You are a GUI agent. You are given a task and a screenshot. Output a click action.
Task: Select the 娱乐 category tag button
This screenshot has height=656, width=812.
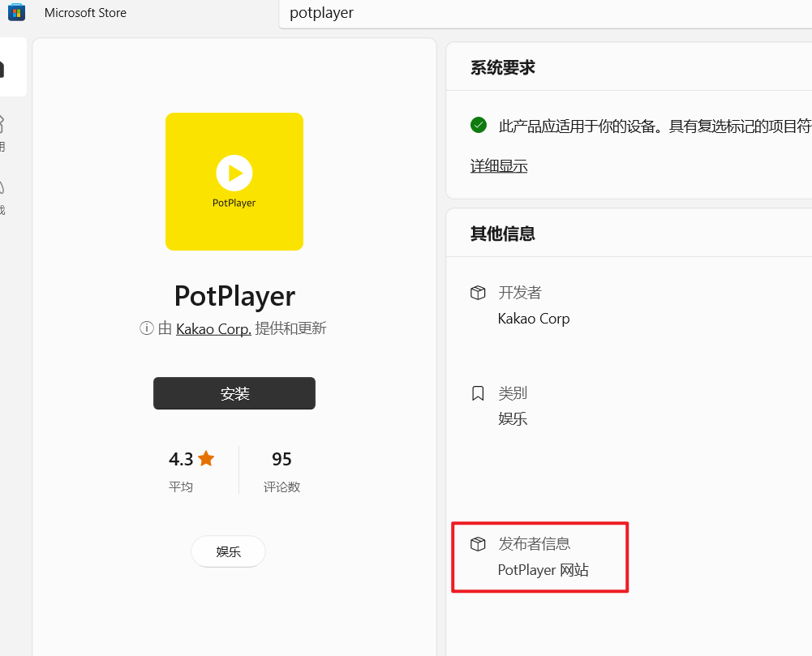point(229,551)
